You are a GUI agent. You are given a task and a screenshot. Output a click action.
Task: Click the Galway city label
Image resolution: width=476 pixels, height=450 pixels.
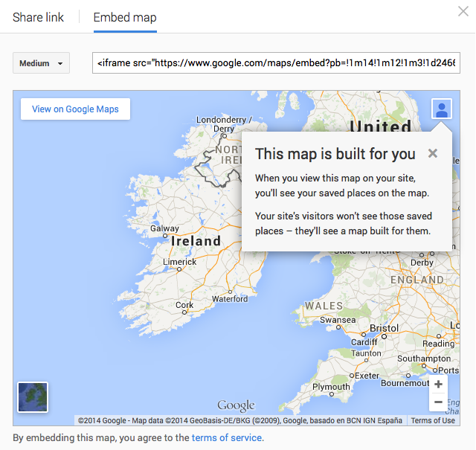coord(164,228)
